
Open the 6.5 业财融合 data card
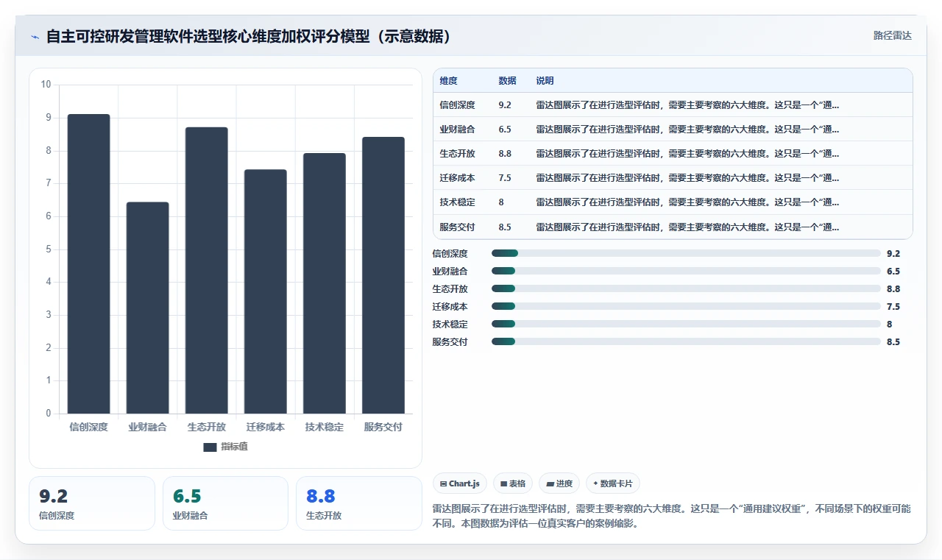(225, 503)
